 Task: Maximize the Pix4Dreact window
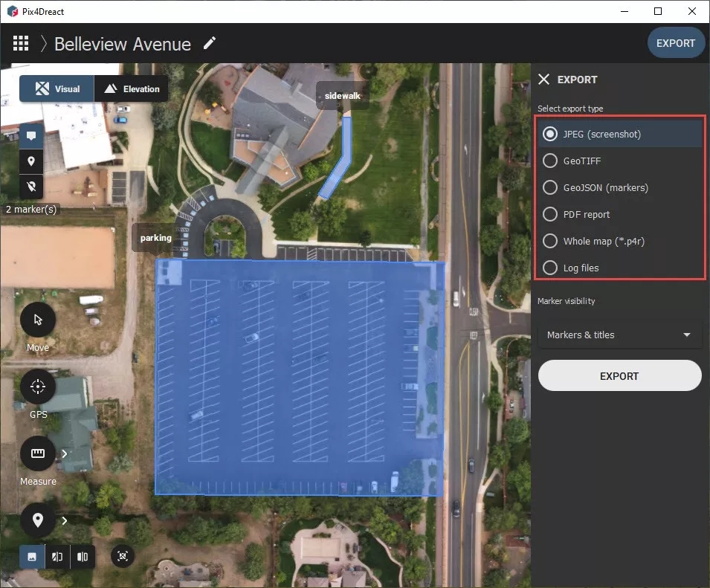(x=658, y=11)
